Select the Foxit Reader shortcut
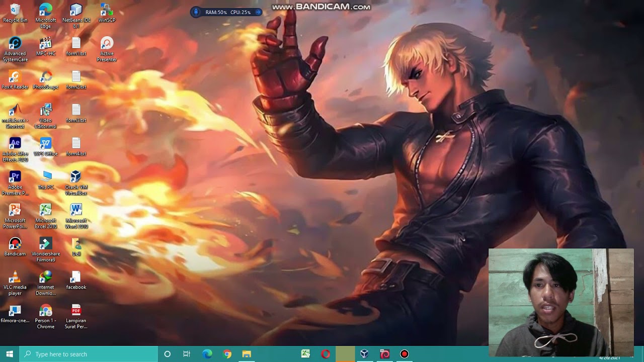 click(15, 80)
